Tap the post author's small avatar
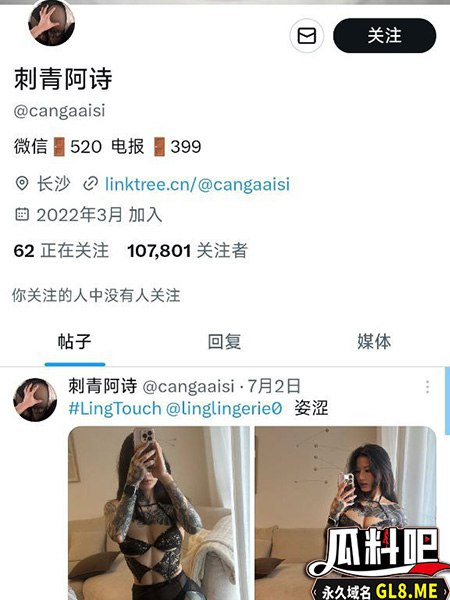450x600 pixels. click(35, 399)
